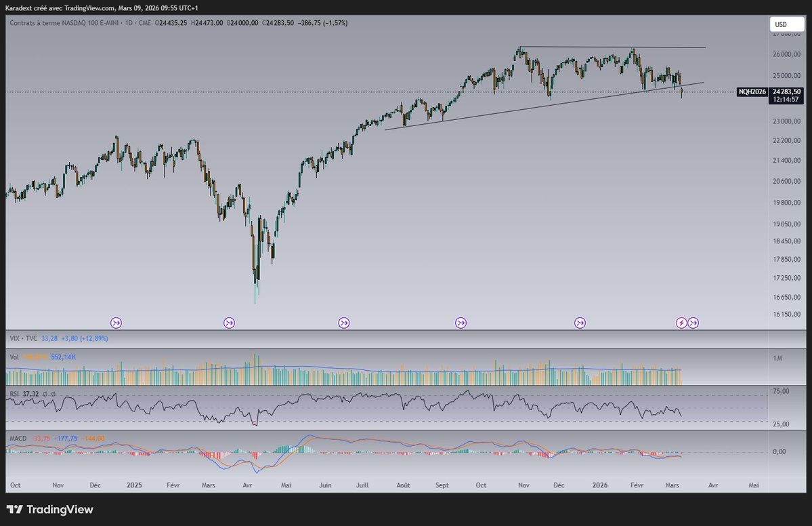Click the header text Karadext créé avec TradingView.com
This screenshot has width=812, height=526.
[x=60, y=7]
